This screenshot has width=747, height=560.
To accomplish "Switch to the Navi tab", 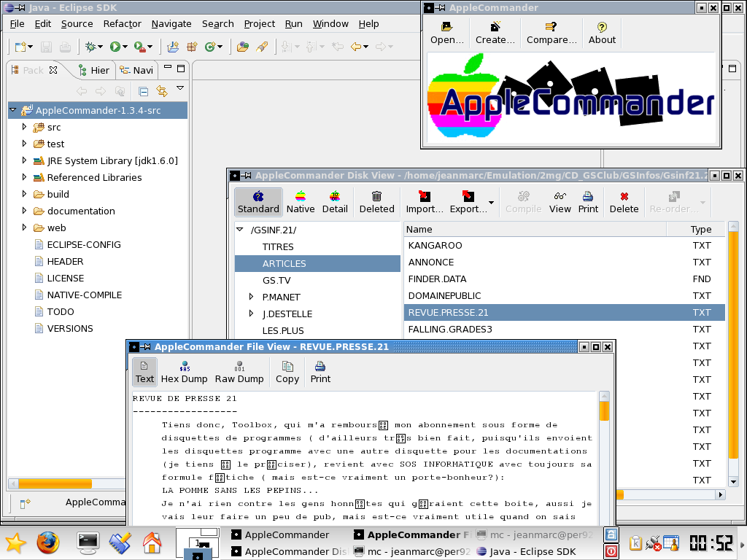I will [136, 71].
